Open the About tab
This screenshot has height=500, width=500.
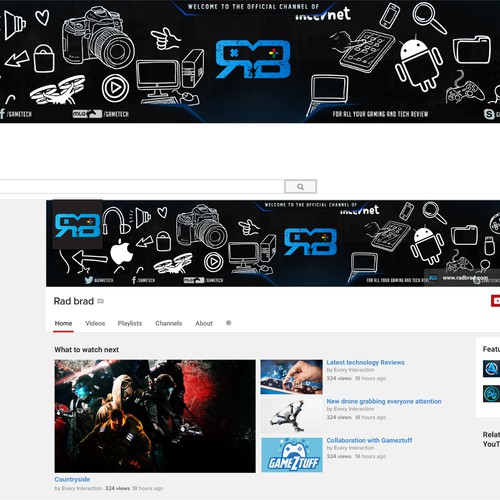coord(204,323)
